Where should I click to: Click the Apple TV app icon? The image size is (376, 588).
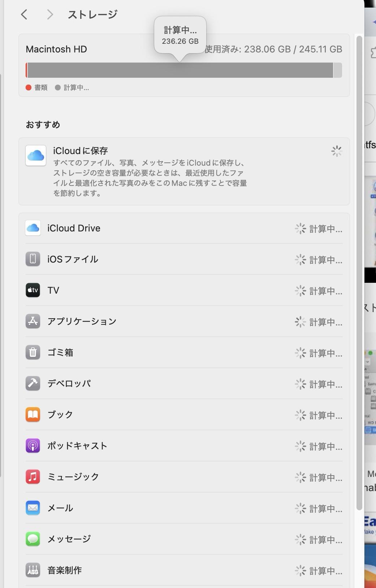(33, 290)
